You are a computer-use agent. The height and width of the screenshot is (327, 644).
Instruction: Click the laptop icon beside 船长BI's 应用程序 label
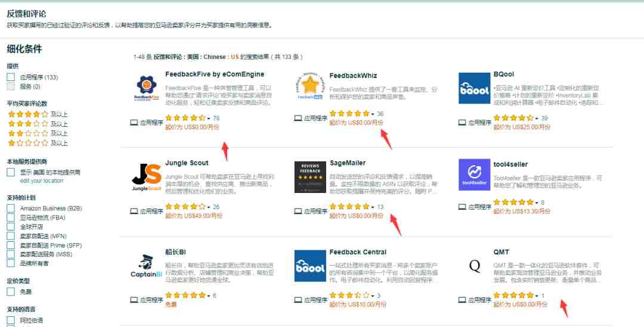pos(134,300)
